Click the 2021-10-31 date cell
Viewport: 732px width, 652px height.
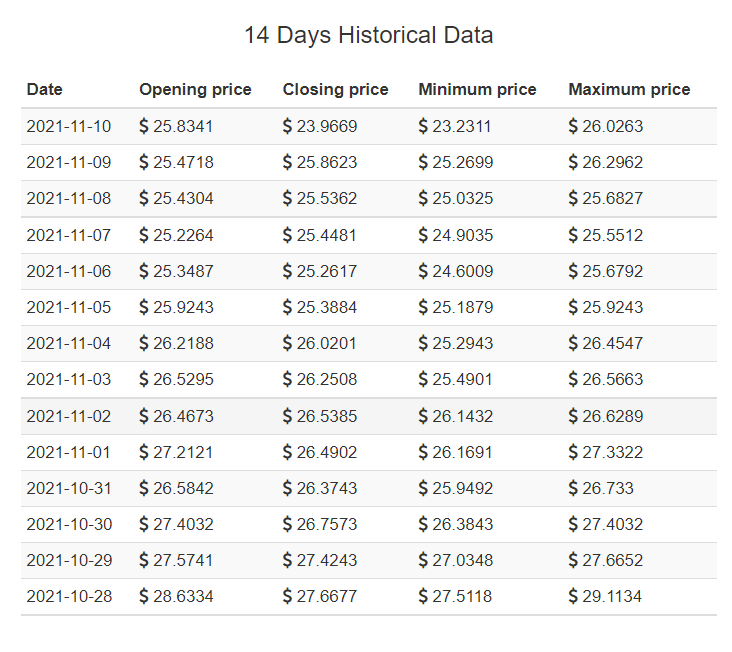(69, 488)
